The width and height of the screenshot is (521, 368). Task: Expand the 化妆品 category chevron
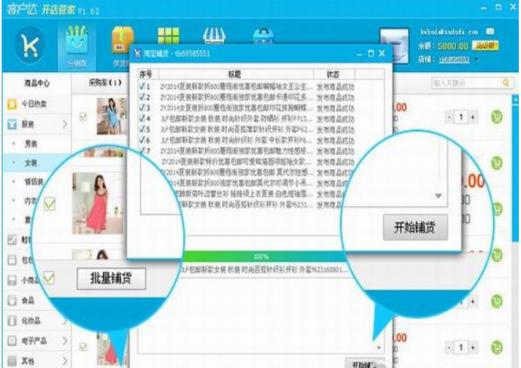[x=65, y=321]
